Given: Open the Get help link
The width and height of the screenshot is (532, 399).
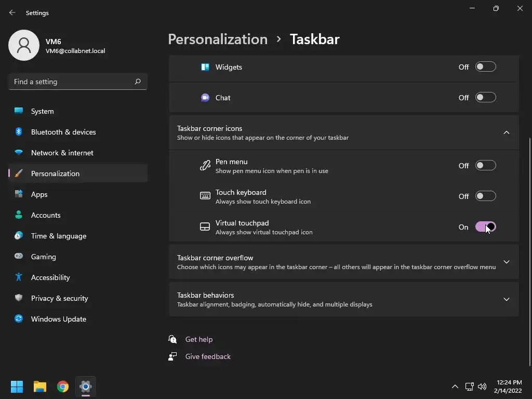Looking at the screenshot, I should pos(199,339).
